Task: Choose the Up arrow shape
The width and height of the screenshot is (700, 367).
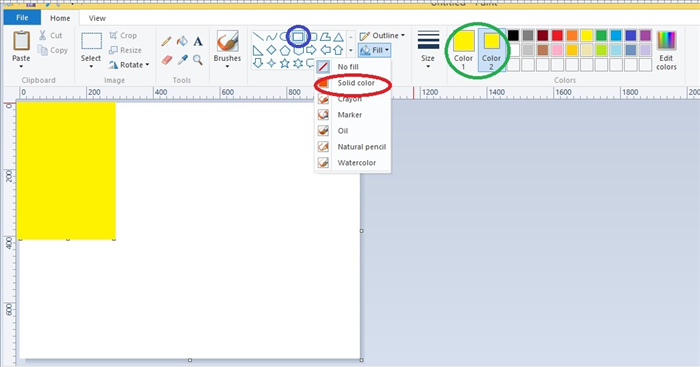Action: click(338, 50)
